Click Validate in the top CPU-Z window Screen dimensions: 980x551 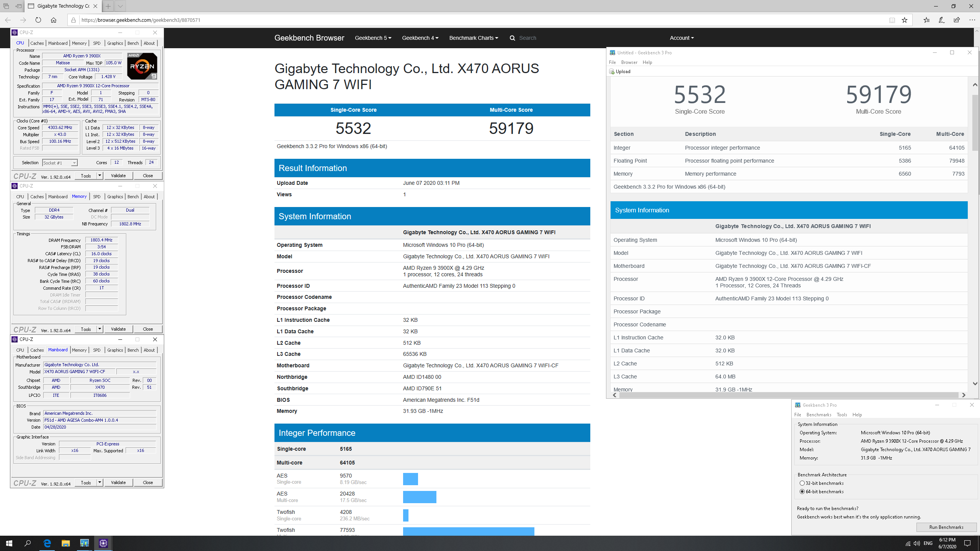click(118, 176)
